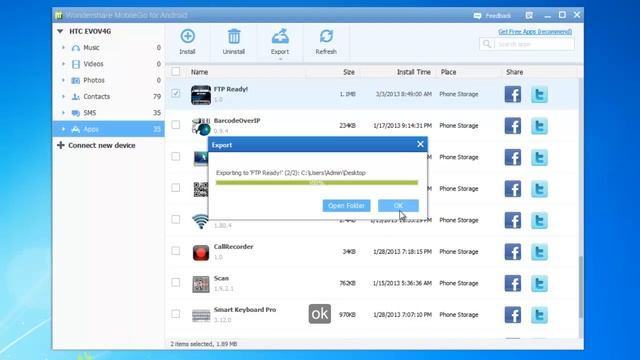Click the Refresh toolbar icon
The width and height of the screenshot is (640, 360).
coord(326,36)
